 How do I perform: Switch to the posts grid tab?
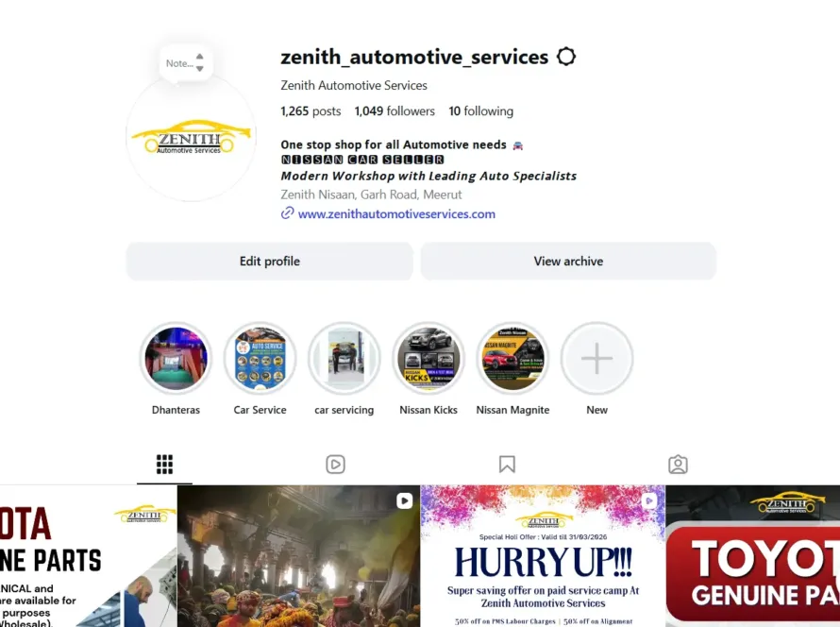pyautogui.click(x=164, y=465)
